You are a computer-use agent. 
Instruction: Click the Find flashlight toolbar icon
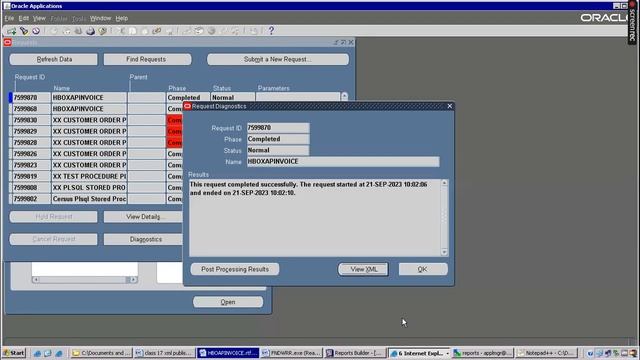pos(24,31)
